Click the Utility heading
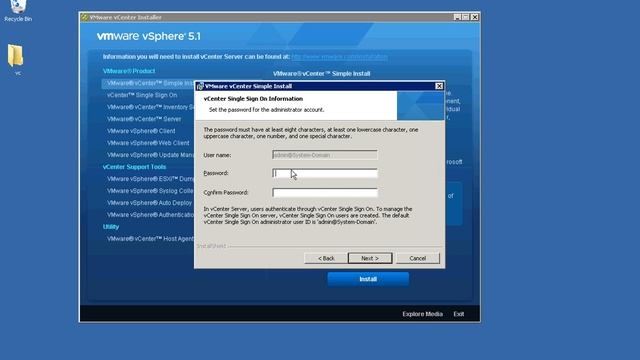Viewport: 640px width, 360px height. pos(111,227)
